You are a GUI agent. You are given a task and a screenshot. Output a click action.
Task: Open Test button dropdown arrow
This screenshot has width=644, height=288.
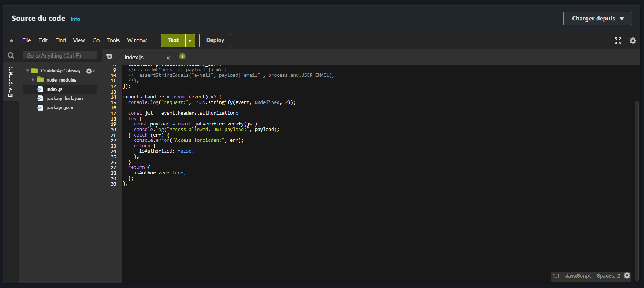190,40
